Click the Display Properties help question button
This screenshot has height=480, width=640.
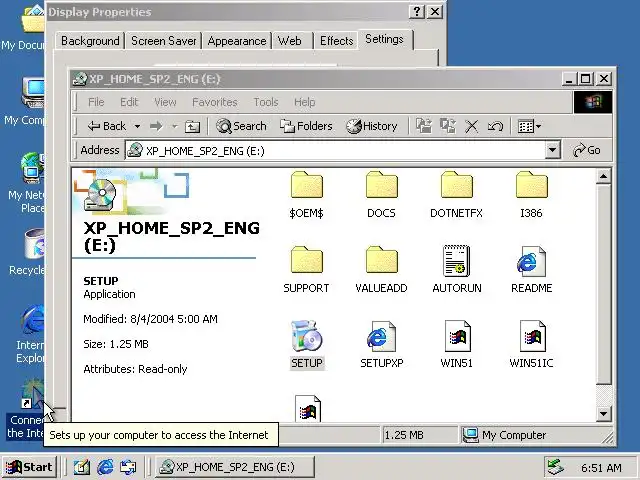(x=417, y=11)
